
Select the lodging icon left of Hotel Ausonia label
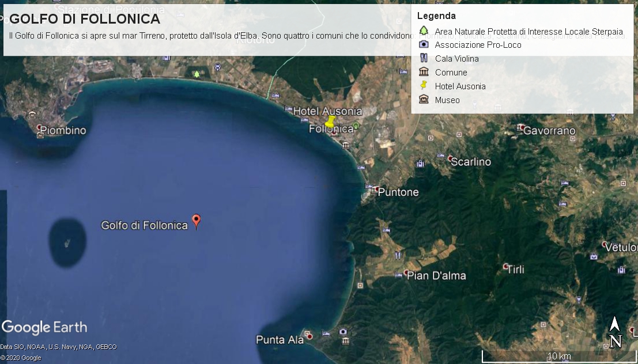click(x=289, y=109)
